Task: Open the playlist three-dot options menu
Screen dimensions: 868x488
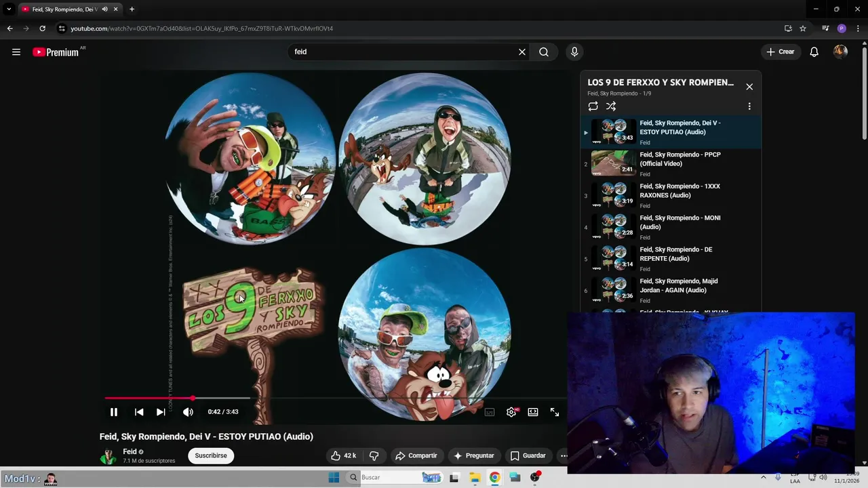Action: (749, 106)
